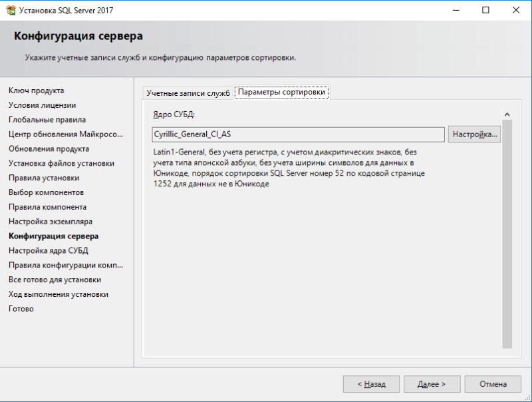
Task: Select the Ключ продукта step
Action: coord(37,91)
